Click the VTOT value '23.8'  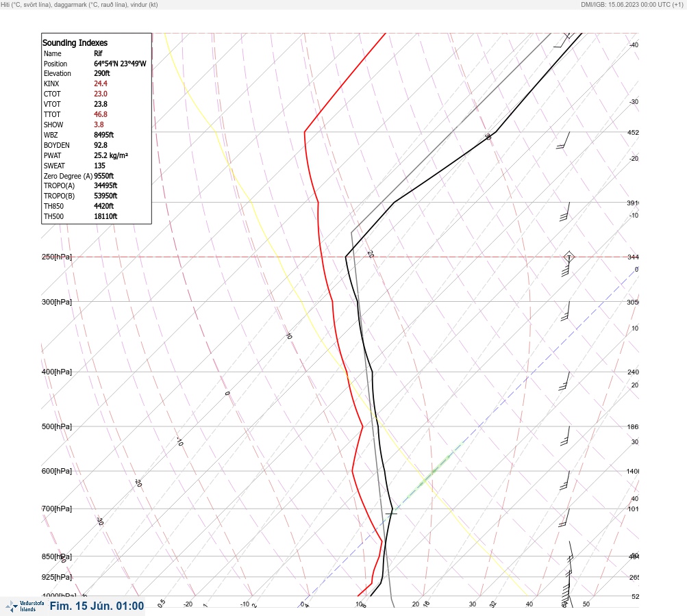pyautogui.click(x=101, y=104)
